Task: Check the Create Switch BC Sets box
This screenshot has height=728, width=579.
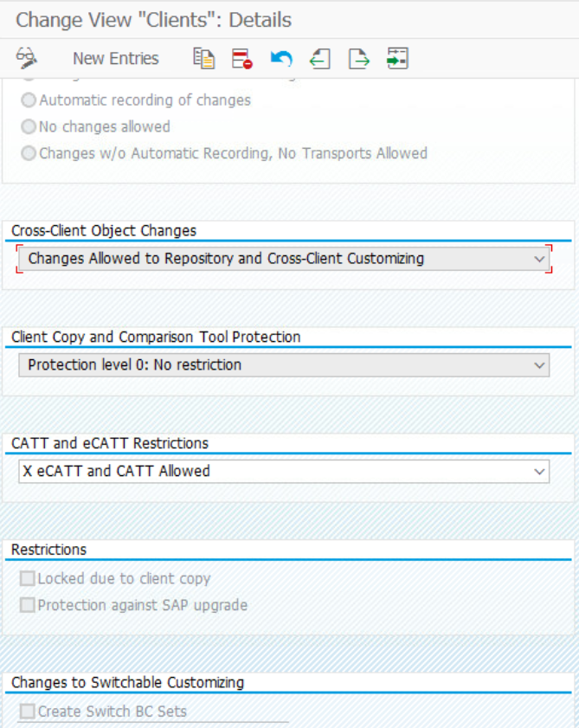Action: (x=28, y=712)
